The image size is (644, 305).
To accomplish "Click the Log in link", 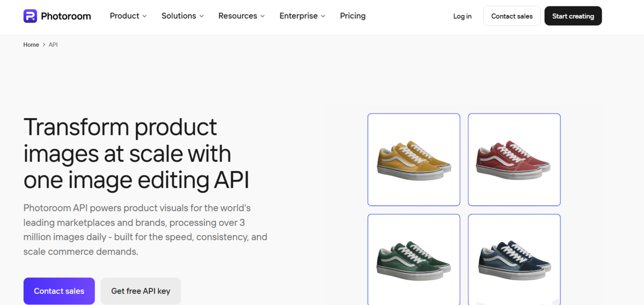I will click(462, 16).
